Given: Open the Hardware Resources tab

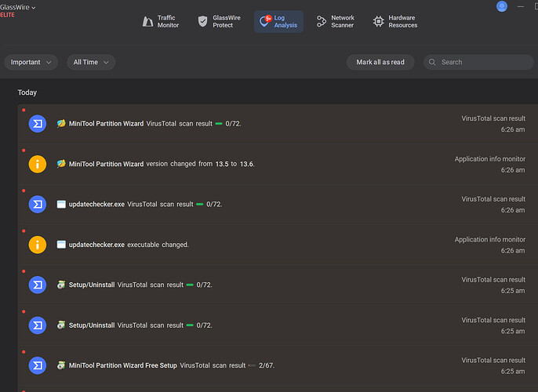Looking at the screenshot, I should click(x=394, y=22).
